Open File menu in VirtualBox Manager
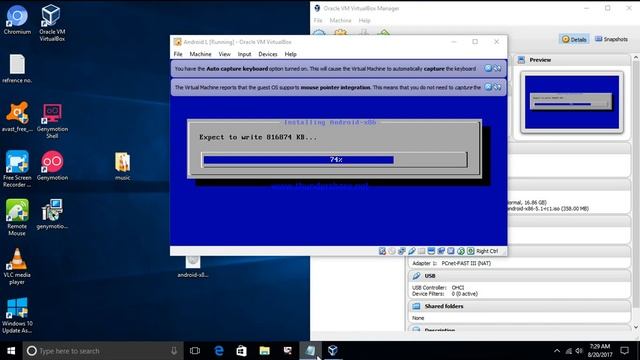640x360 pixels. (x=318, y=20)
